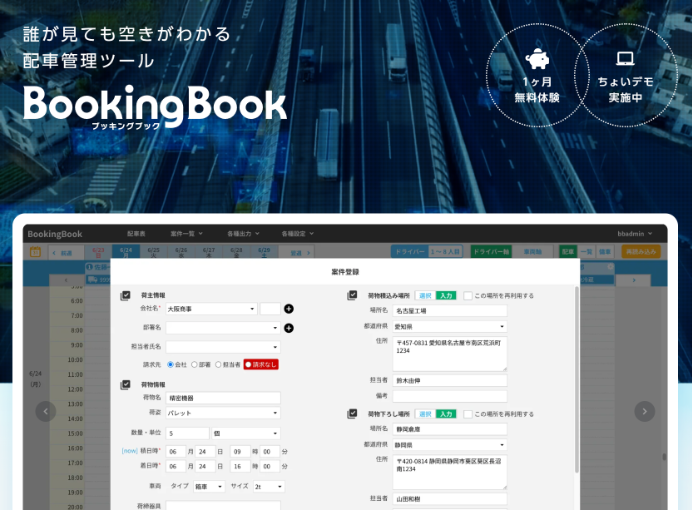Select the 6/29 date tab

click(x=264, y=252)
